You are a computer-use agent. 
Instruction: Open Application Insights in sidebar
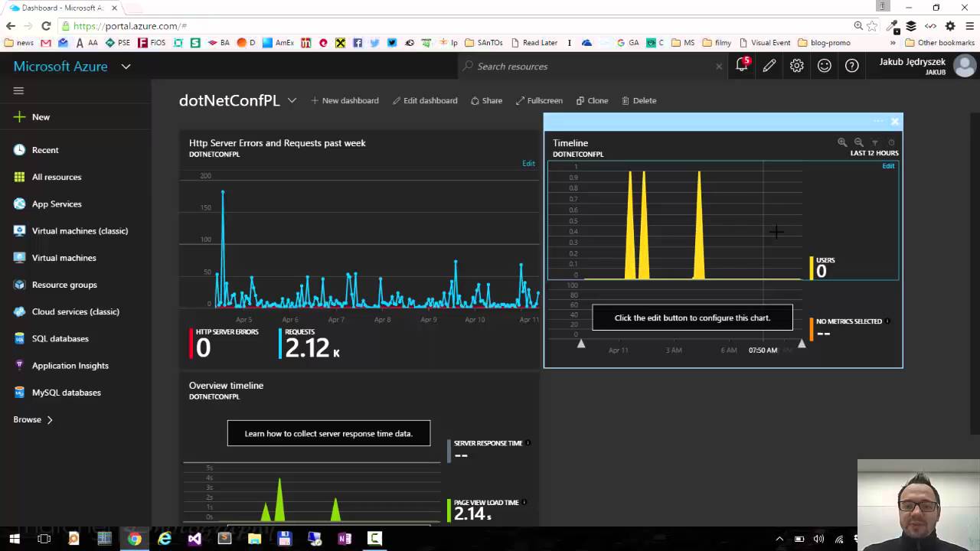(x=61, y=365)
